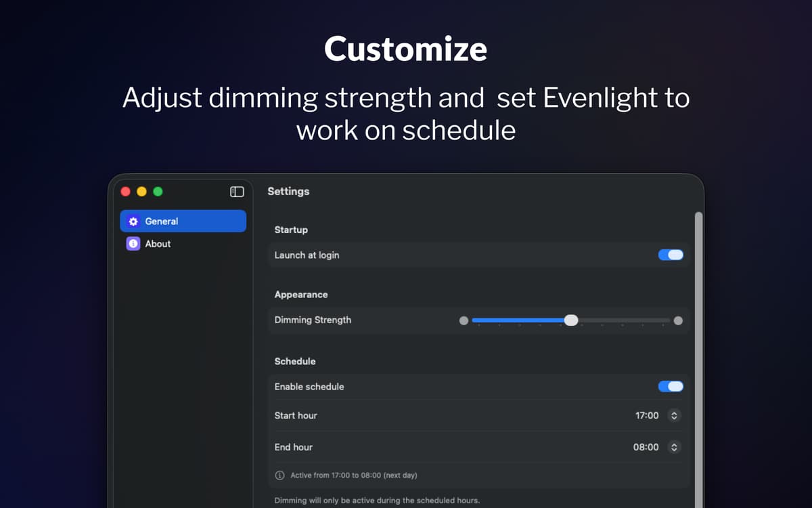Zoom the window with green button
Viewport: 812px width, 508px height.
[x=158, y=192]
